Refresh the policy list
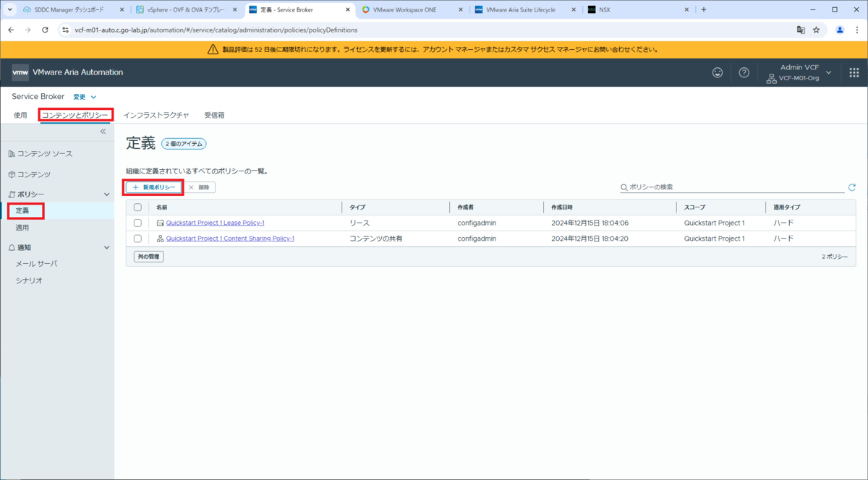The image size is (868, 480). (x=851, y=187)
